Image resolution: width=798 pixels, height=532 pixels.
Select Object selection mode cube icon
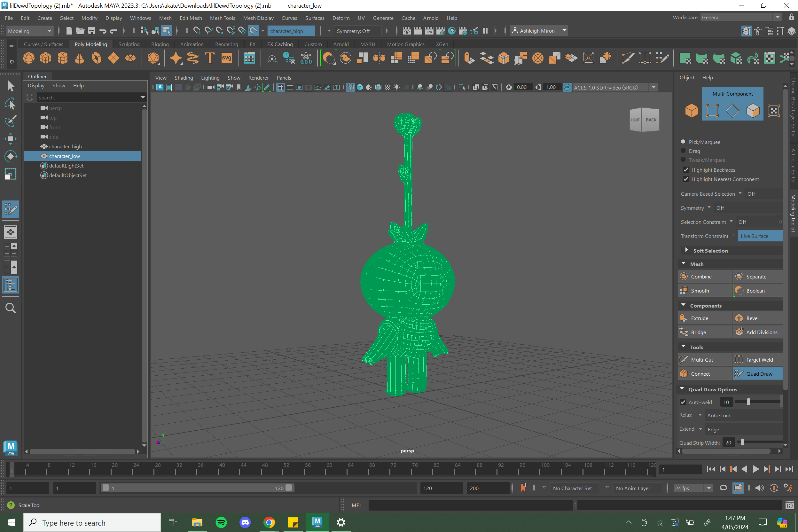(691, 111)
